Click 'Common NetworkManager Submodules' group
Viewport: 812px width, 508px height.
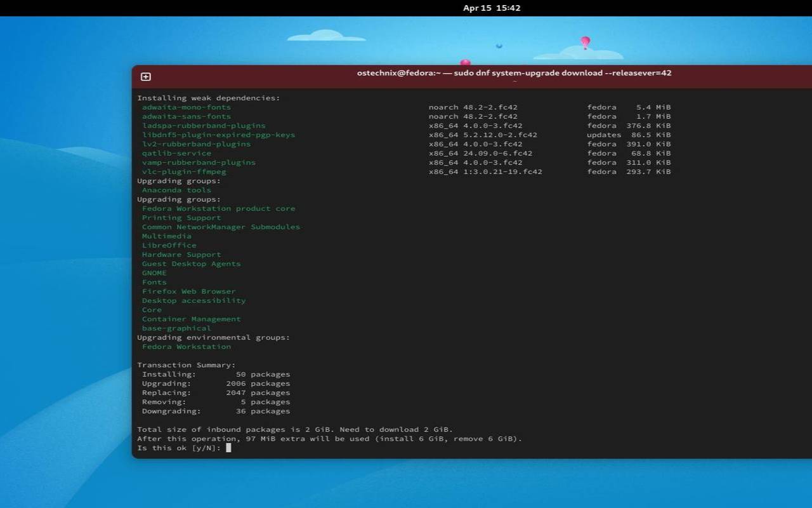221,227
